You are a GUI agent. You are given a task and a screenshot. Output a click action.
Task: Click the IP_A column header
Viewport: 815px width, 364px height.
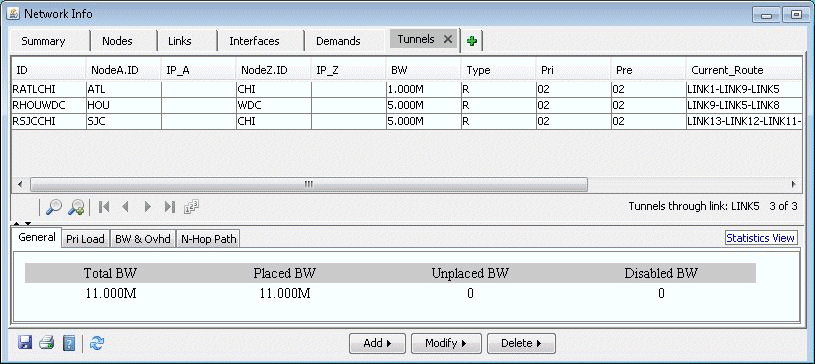click(x=199, y=70)
